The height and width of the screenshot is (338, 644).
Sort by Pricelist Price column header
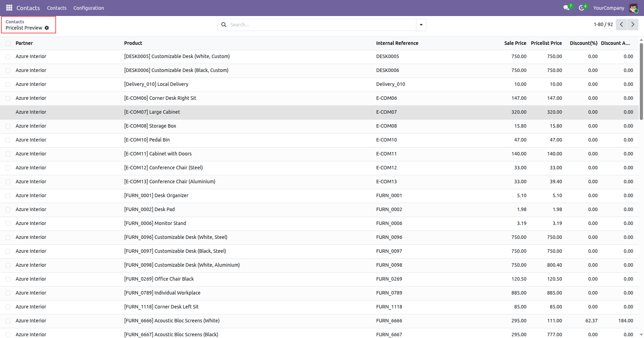[546, 43]
